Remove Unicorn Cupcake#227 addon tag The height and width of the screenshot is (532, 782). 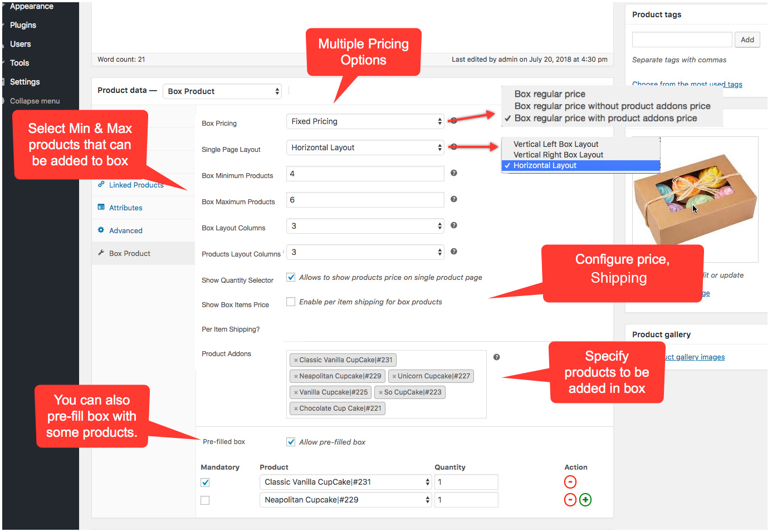tap(394, 377)
